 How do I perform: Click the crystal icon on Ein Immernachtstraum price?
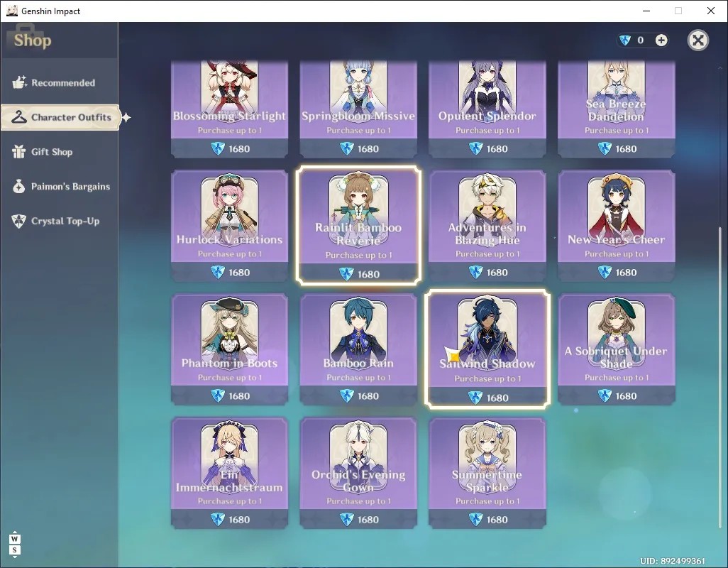218,519
